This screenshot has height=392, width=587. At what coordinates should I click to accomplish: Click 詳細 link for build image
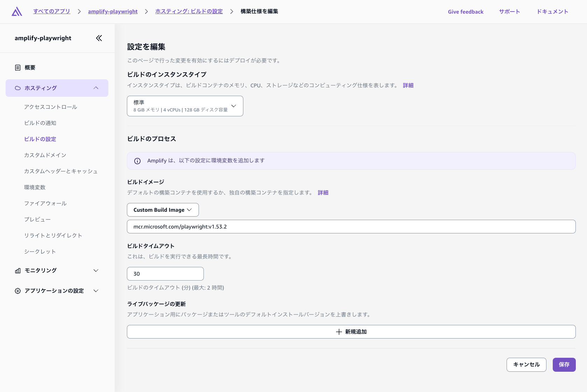click(x=323, y=193)
